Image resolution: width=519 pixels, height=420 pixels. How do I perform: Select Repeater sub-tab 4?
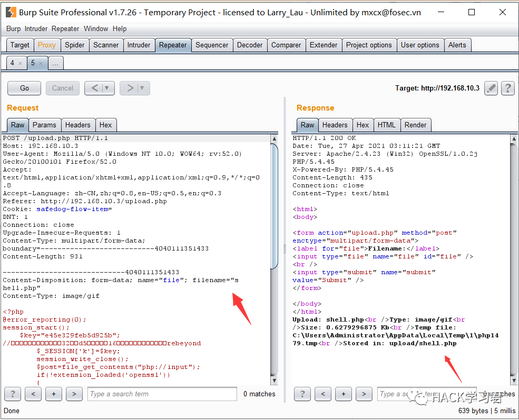[12, 63]
